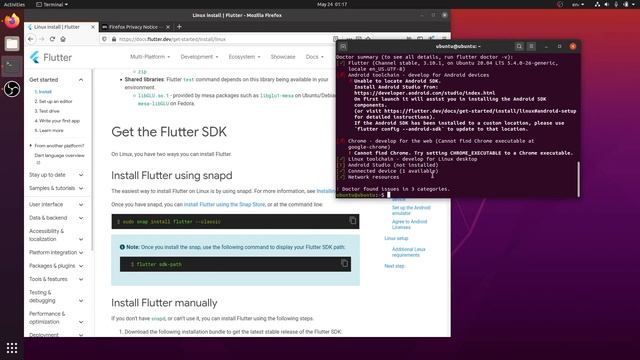Open a new tab in the terminal window

coord(343,47)
